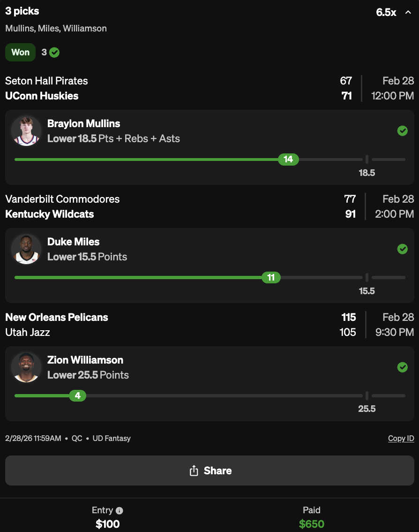Image resolution: width=419 pixels, height=532 pixels.
Task: Click green checkmark on Braylon Mullins pick
Action: click(x=402, y=131)
